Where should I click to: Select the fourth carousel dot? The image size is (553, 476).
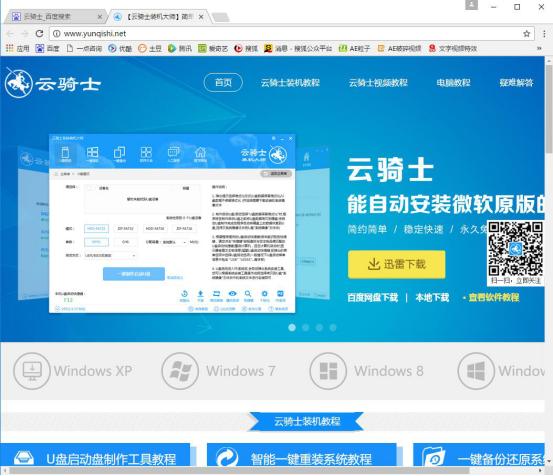pyautogui.click(x=333, y=328)
